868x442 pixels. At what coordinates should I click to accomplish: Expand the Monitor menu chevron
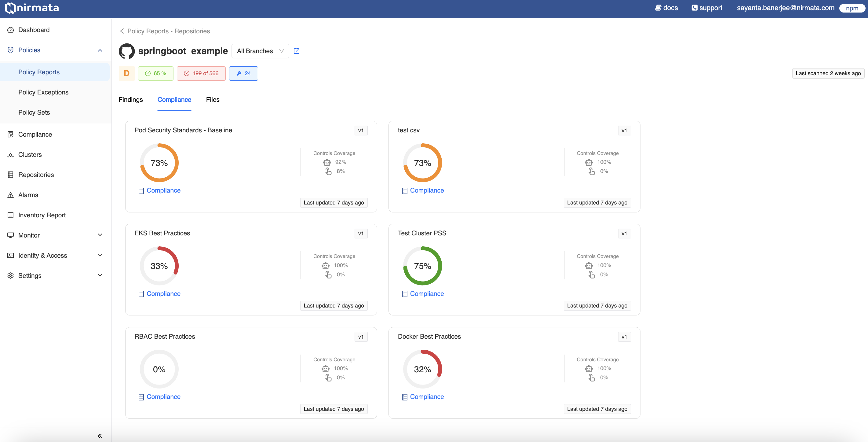point(100,235)
